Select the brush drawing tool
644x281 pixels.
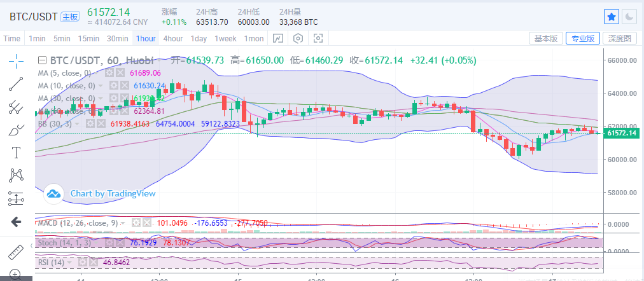coord(16,130)
